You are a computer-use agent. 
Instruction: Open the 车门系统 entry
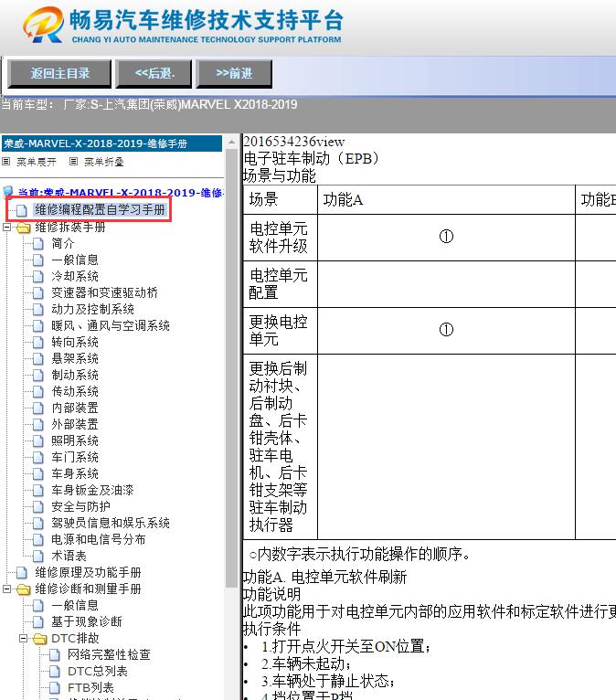point(75,457)
